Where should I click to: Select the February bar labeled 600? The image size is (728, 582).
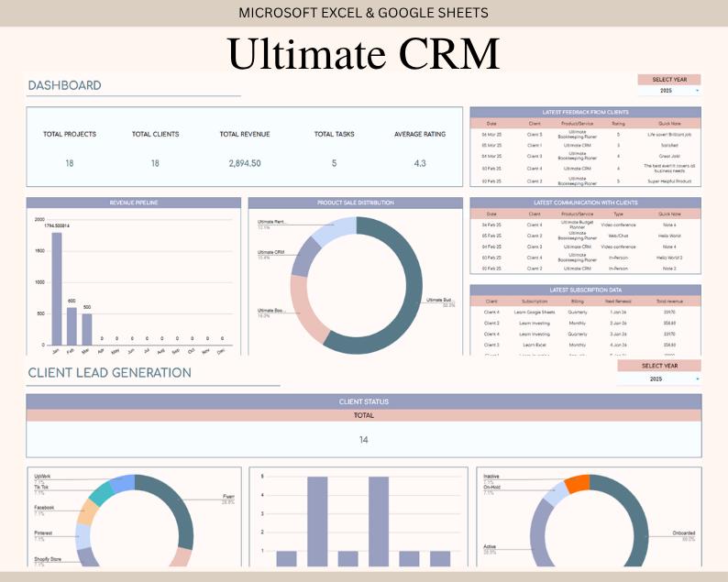[72, 326]
